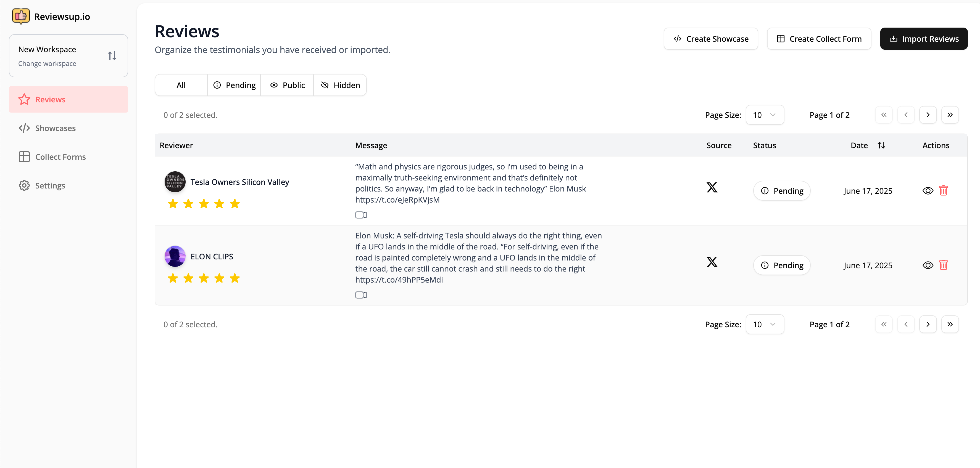Viewport: 980px width, 468px height.
Task: Open the bottom Page Size dropdown
Action: coord(765,324)
